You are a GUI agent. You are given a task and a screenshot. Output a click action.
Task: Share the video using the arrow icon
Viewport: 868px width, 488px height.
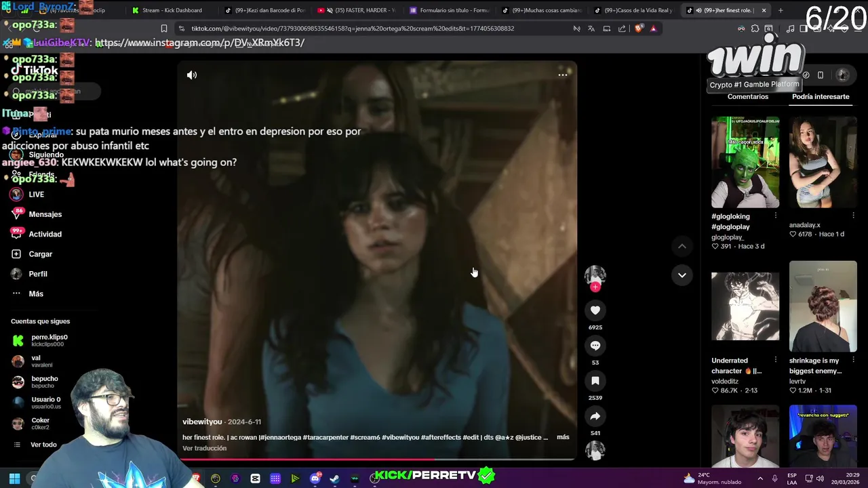click(595, 416)
